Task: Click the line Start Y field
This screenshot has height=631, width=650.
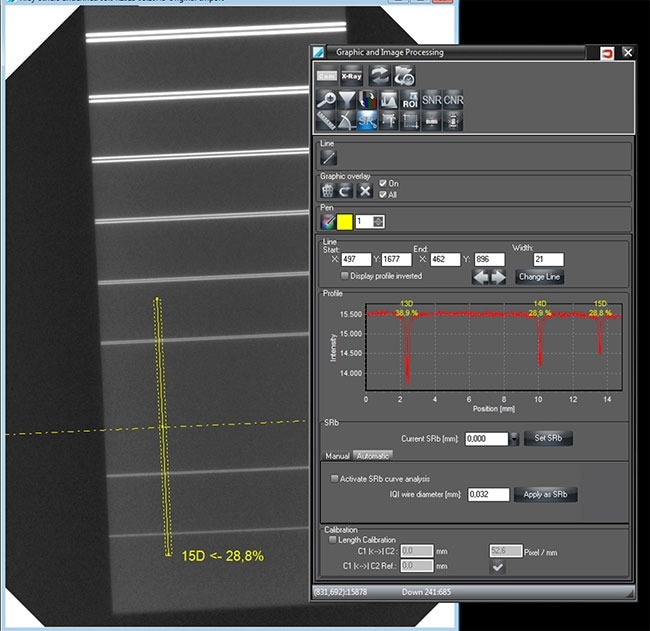Action: [x=396, y=260]
